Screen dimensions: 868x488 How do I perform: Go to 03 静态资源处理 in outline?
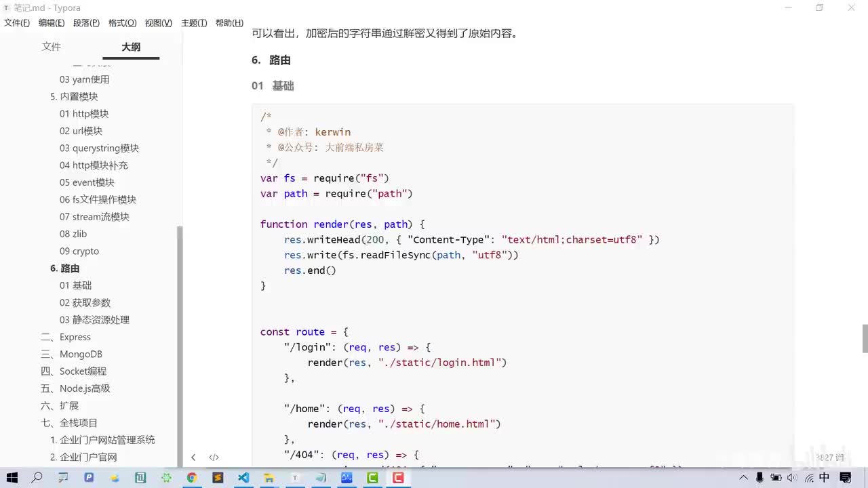coord(94,320)
